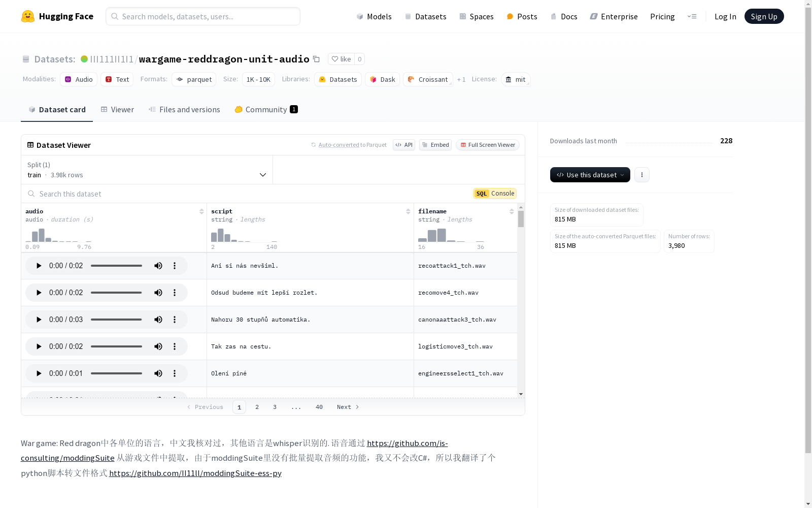Open more options for engineersselect1_tch.wav audio
Image resolution: width=812 pixels, height=508 pixels.
point(175,373)
